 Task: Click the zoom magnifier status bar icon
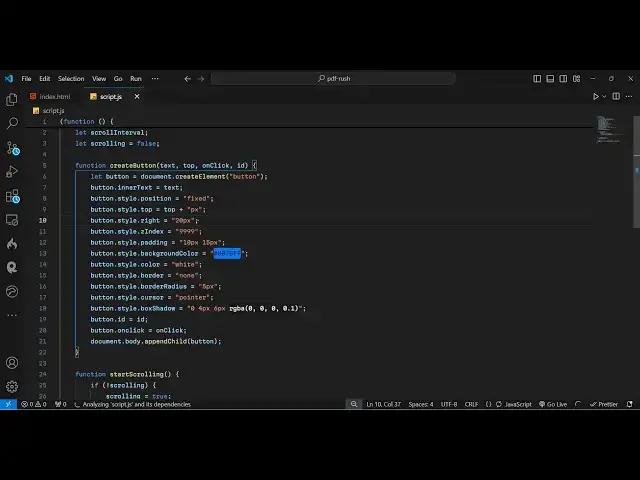point(354,404)
